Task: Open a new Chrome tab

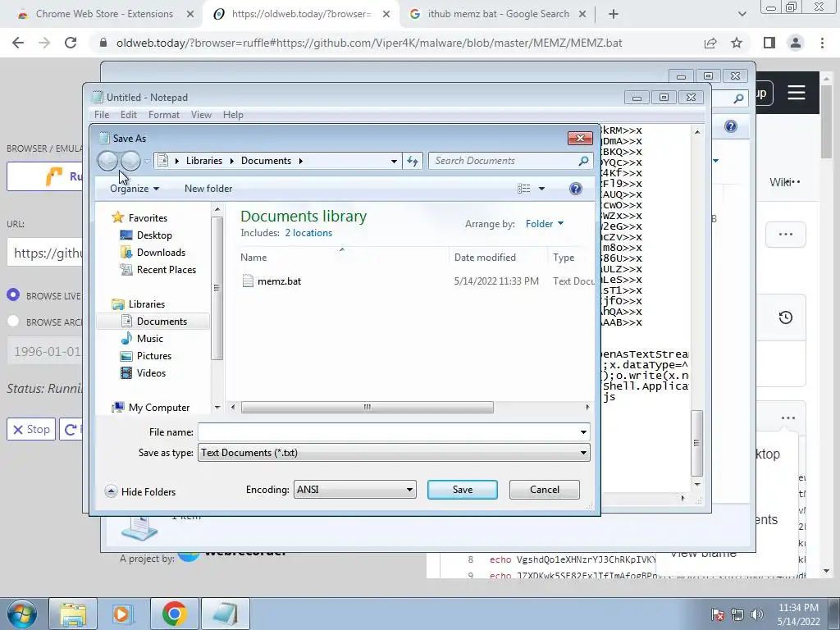Action: [x=614, y=14]
